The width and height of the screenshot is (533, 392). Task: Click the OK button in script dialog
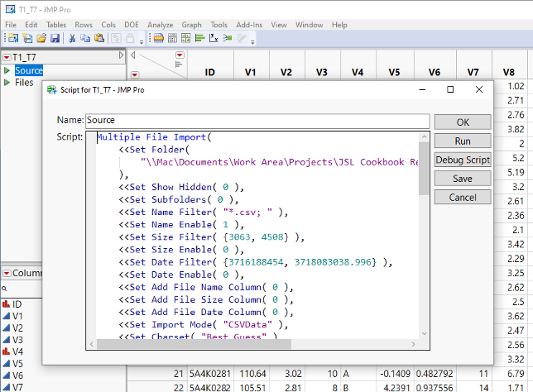462,122
